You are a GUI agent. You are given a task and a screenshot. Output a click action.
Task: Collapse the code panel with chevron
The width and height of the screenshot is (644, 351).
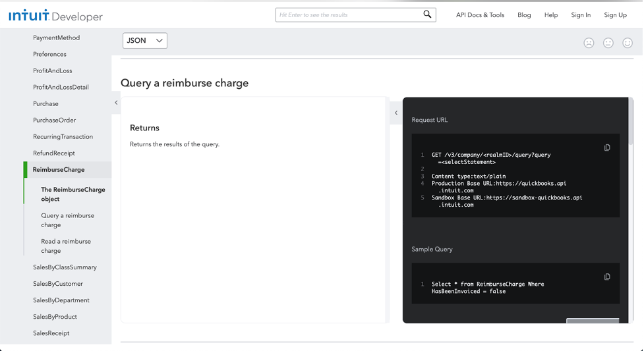click(x=396, y=113)
